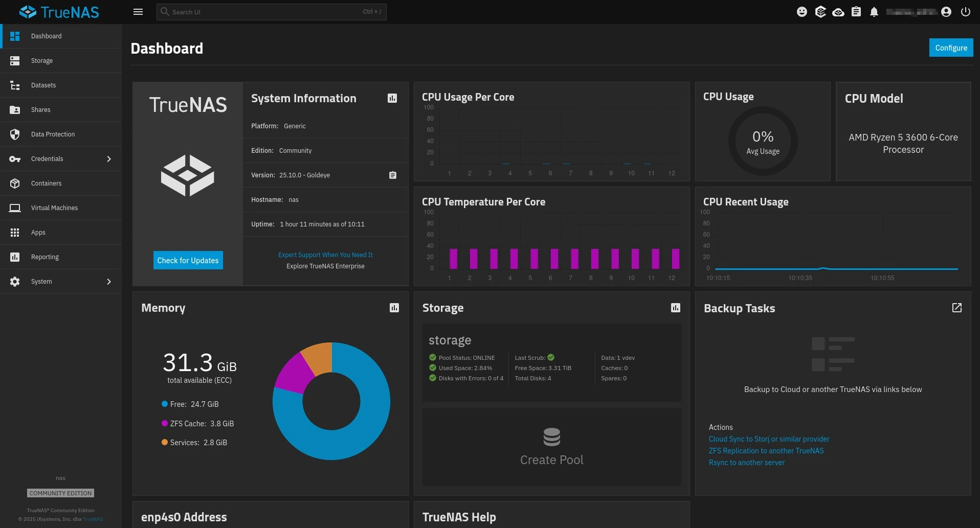980x528 pixels.
Task: Open Storage reports chart icon
Action: pos(675,308)
